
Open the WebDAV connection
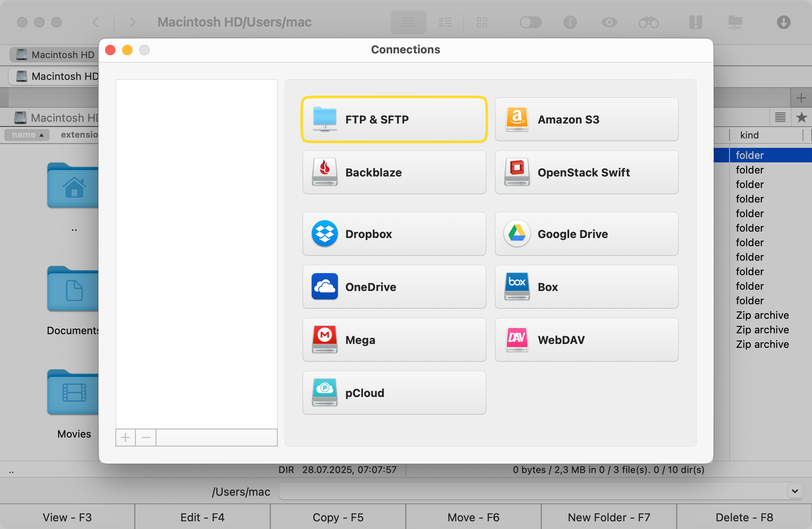pos(586,340)
